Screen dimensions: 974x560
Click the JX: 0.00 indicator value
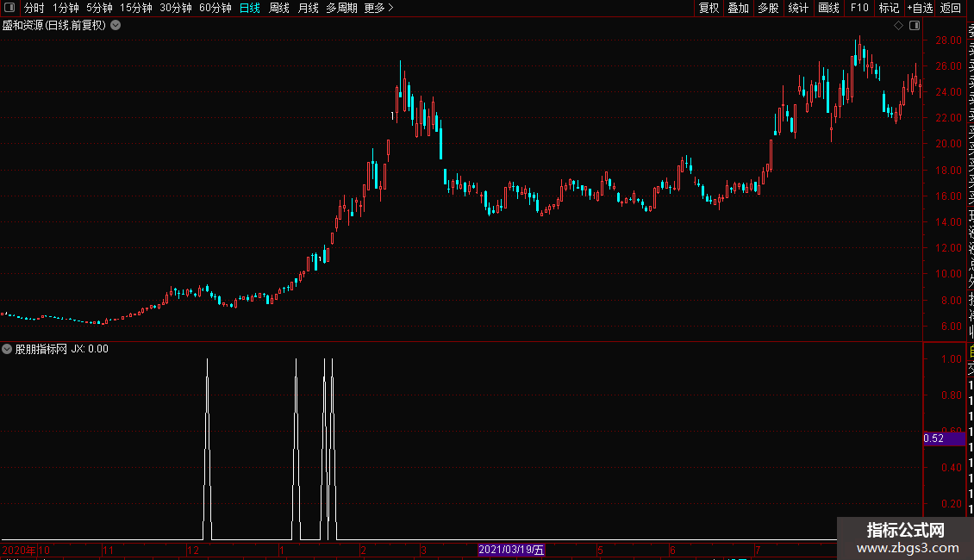pos(90,349)
